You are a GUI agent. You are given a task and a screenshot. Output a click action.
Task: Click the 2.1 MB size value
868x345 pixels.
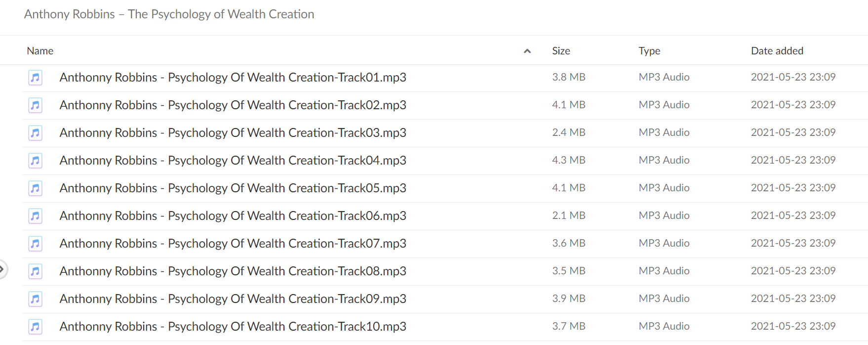pyautogui.click(x=569, y=216)
